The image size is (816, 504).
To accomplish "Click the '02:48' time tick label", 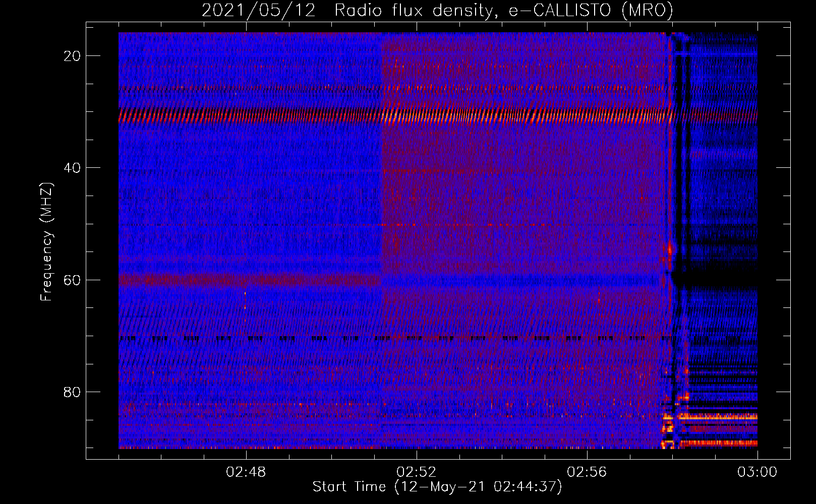I will coord(246,472).
